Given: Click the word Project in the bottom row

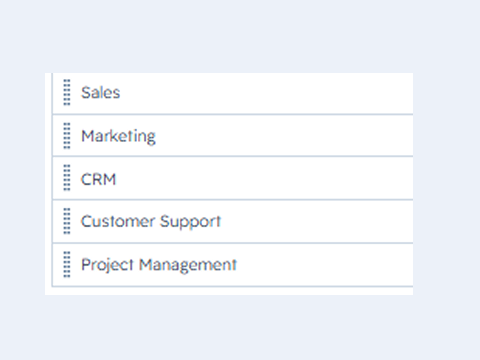Looking at the screenshot, I should point(107,266).
